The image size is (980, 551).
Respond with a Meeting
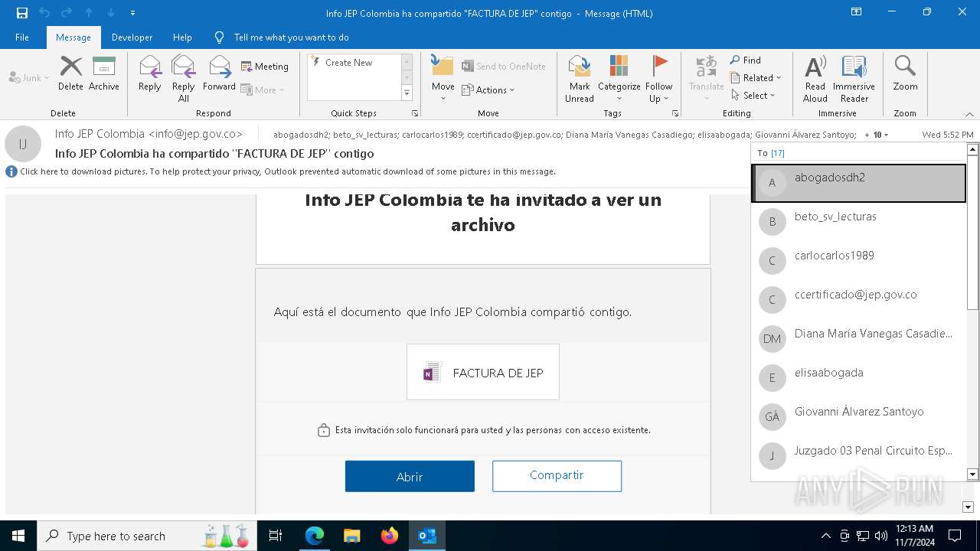point(265,67)
